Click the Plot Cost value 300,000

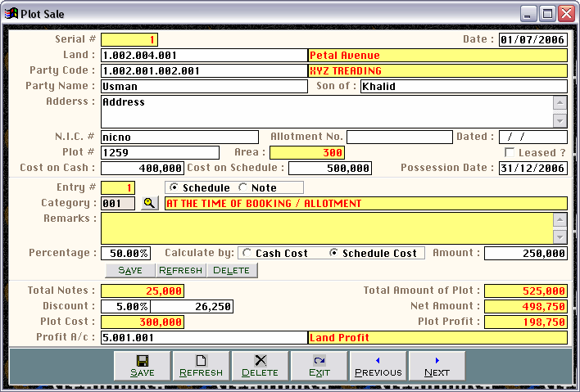(x=143, y=322)
